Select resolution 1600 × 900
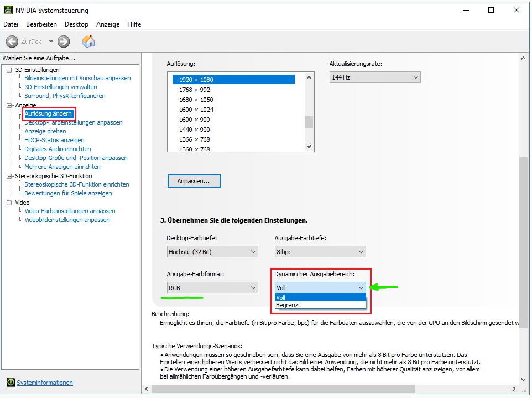 pyautogui.click(x=233, y=120)
